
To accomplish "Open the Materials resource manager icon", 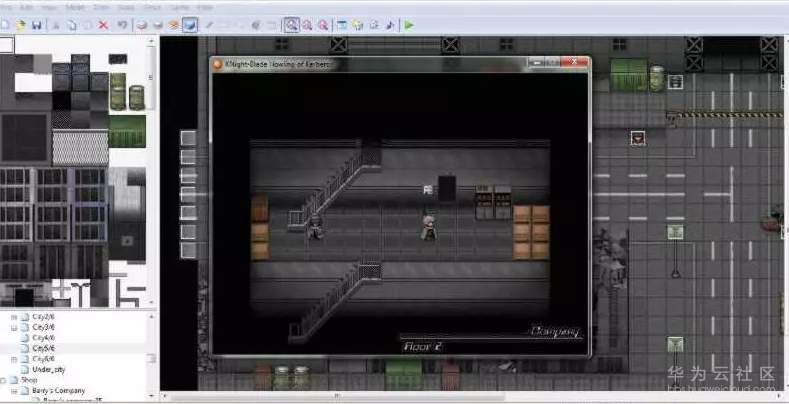I will click(x=358, y=25).
